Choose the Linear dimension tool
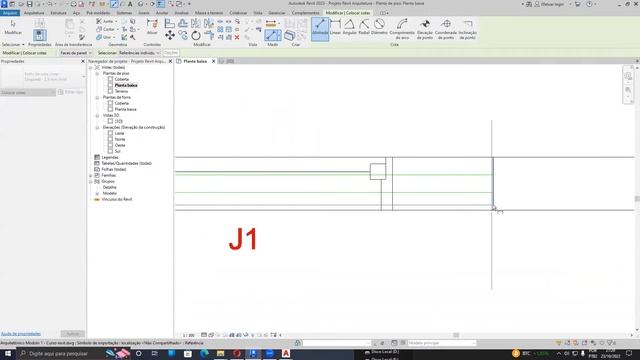 click(335, 27)
